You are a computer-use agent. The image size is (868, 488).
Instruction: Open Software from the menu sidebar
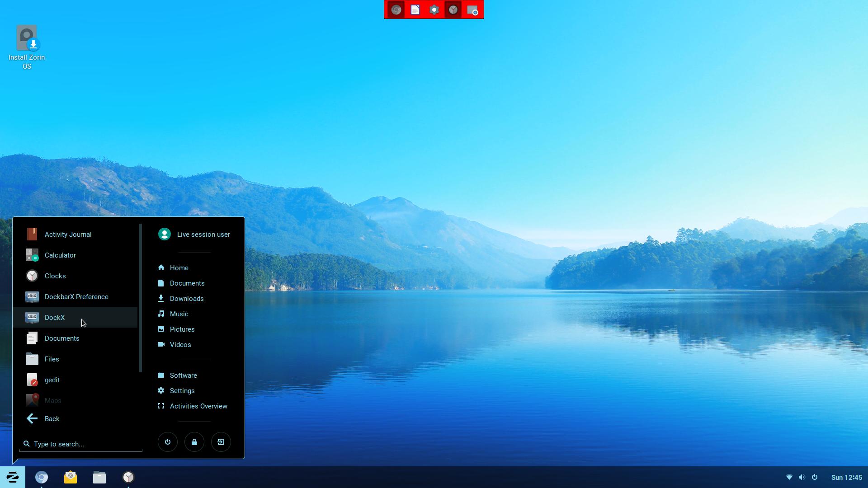(183, 375)
